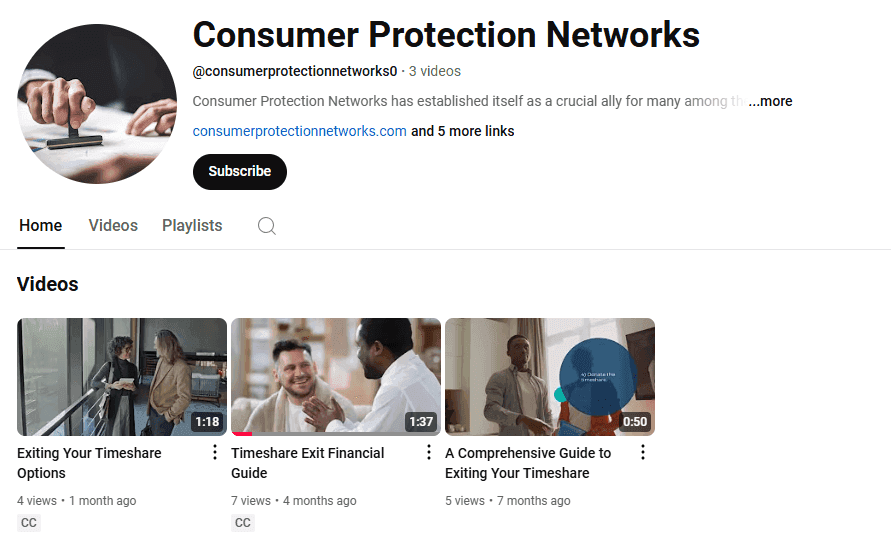Play the 1:37 financial guide thumbnail
The image size is (891, 552).
tap(336, 377)
